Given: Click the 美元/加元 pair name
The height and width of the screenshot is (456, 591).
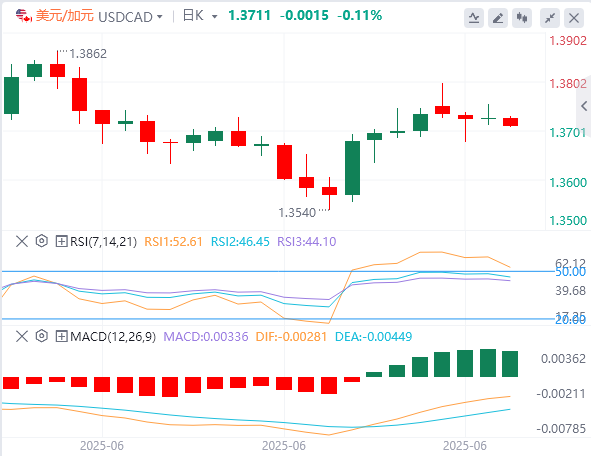Looking at the screenshot, I should tap(64, 16).
